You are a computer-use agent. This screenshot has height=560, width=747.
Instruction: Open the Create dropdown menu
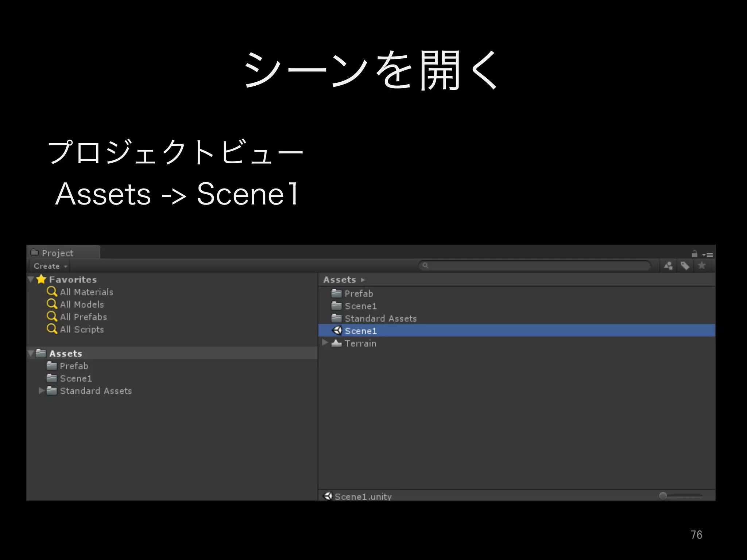50,266
